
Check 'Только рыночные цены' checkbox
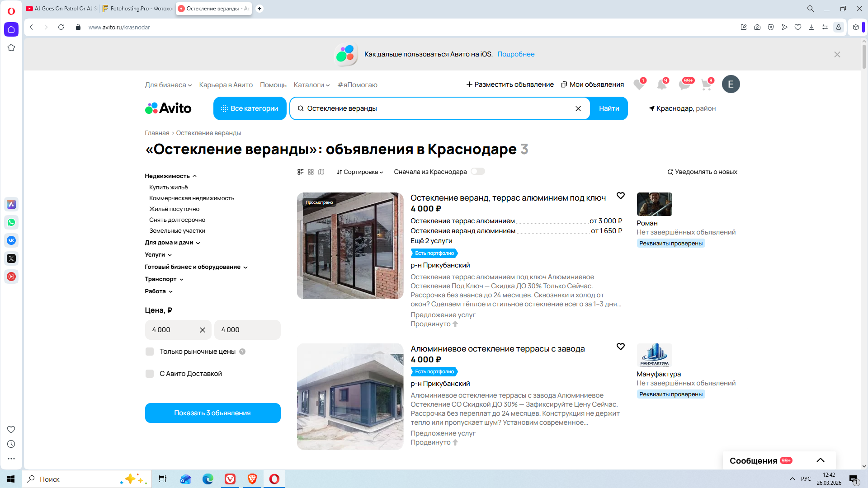(150, 352)
